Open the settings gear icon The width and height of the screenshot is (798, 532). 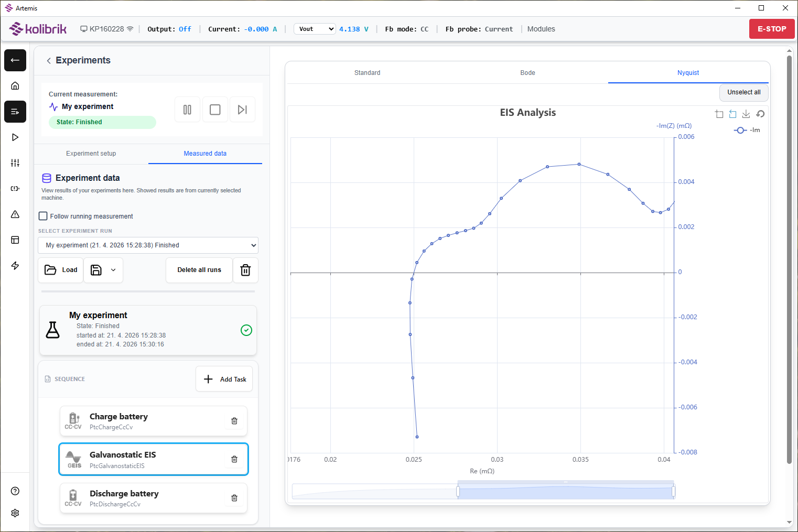coord(15,513)
